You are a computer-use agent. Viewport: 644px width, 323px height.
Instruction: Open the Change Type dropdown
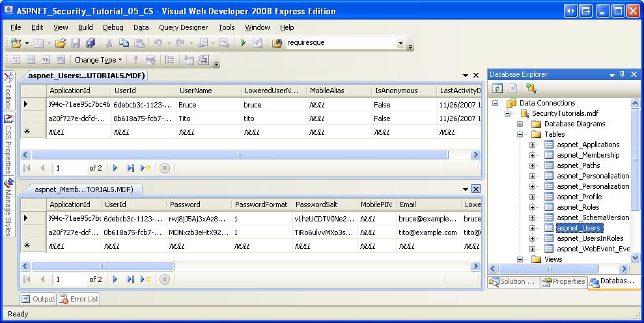click(x=98, y=60)
